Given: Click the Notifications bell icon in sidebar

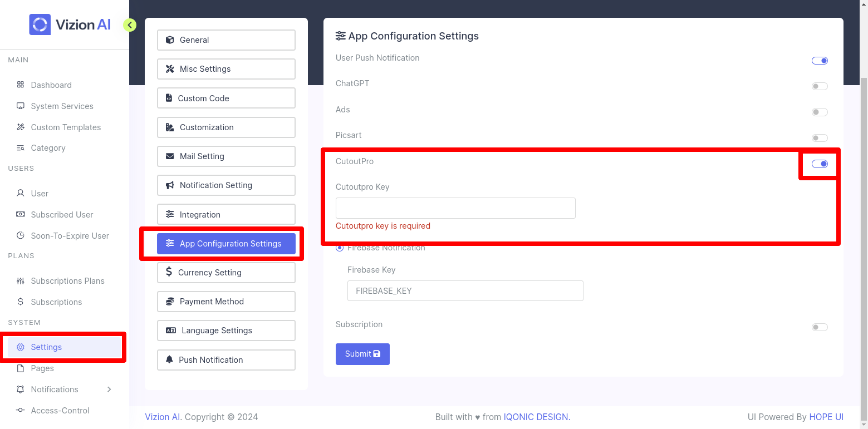Looking at the screenshot, I should coord(21,389).
